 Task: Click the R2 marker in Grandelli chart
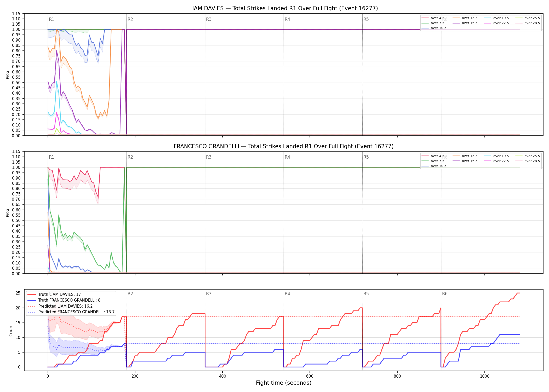[x=130, y=157]
